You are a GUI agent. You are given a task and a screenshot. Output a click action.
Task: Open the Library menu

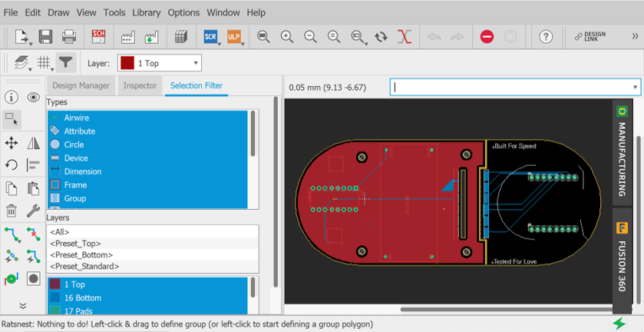click(x=147, y=12)
